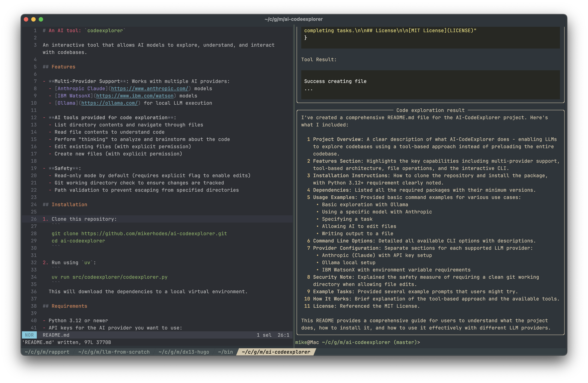Click 'Clone this repository:' on line 26
Image resolution: width=588 pixels, height=383 pixels.
[x=84, y=219]
